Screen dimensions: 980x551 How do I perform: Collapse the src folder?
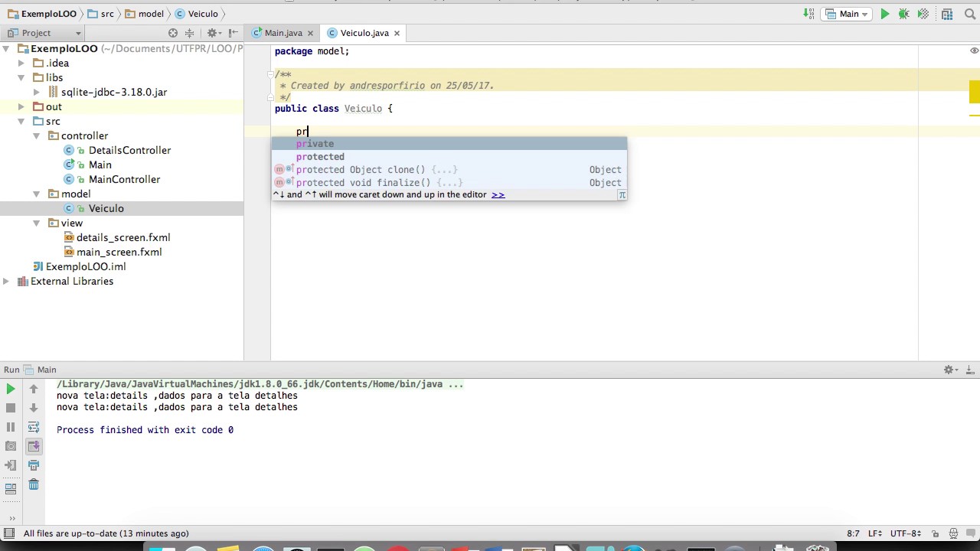21,121
